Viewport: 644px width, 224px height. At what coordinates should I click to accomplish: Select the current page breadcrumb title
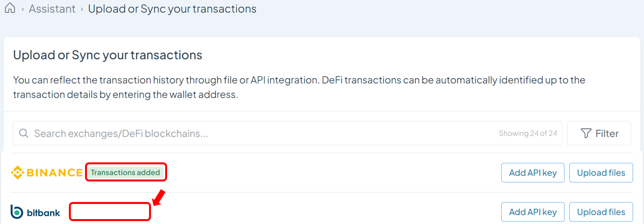172,9
